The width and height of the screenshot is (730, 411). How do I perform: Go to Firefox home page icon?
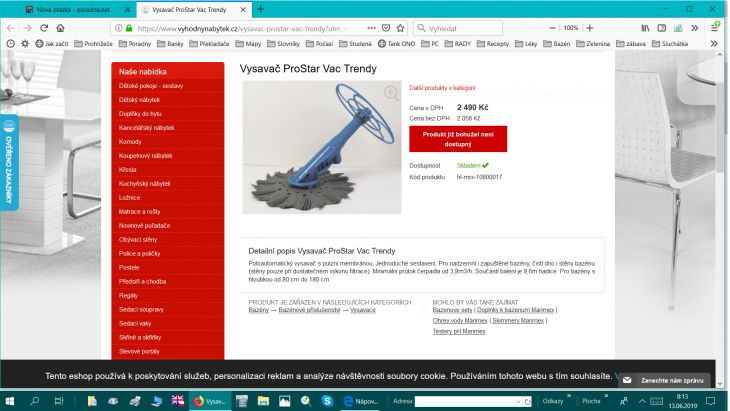click(x=61, y=28)
